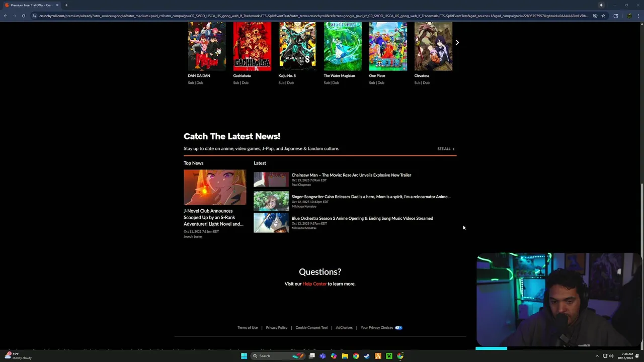This screenshot has height=362, width=644.
Task: Click the page vertical scrollbar thumb
Action: pos(642,266)
